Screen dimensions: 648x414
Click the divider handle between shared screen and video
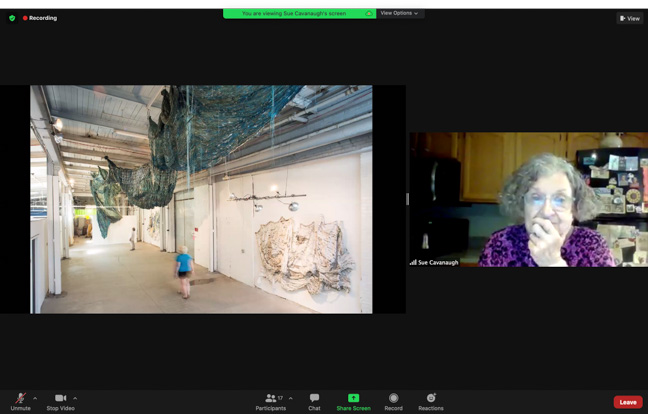point(407,200)
